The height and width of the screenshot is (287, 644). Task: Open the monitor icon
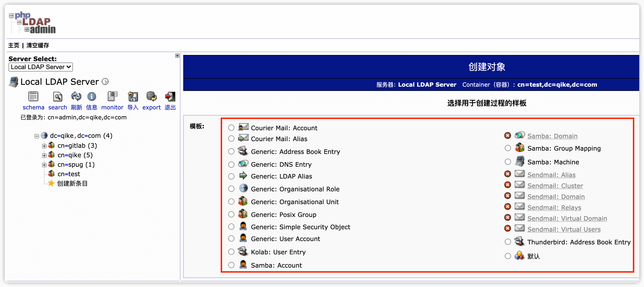(112, 97)
